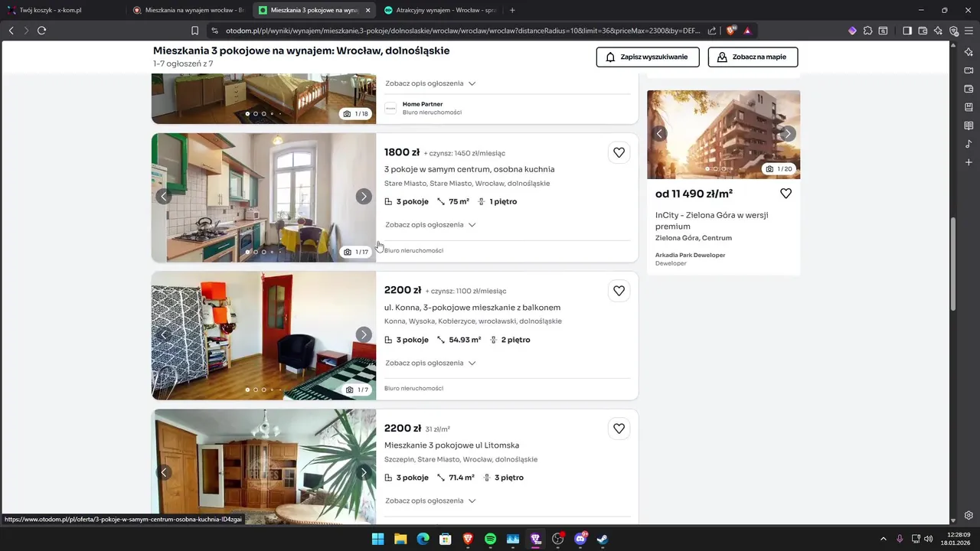980x551 pixels.
Task: Click the Brave Rewards triangle icon
Action: pyautogui.click(x=747, y=31)
